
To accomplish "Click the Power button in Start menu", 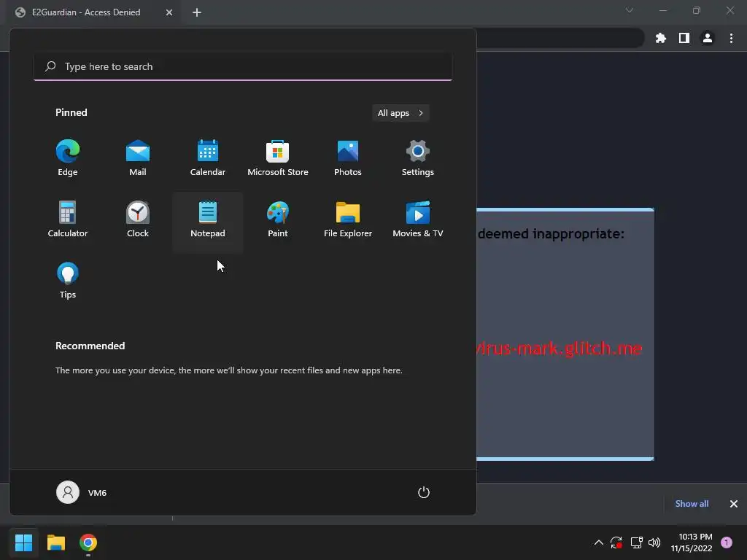I will pyautogui.click(x=424, y=492).
